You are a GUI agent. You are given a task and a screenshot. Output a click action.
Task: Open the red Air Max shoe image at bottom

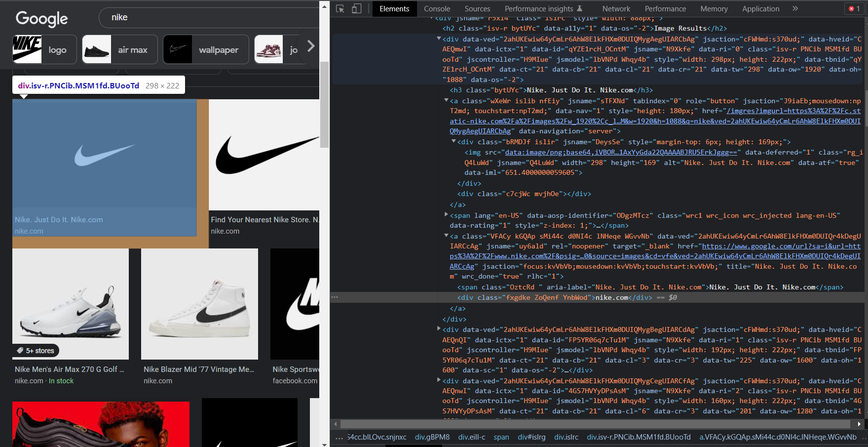click(101, 424)
